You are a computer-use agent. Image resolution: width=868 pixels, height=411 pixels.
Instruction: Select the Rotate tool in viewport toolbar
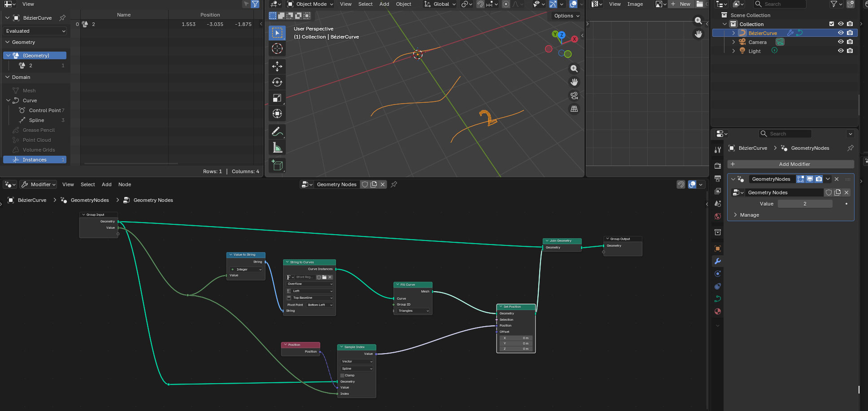[277, 82]
